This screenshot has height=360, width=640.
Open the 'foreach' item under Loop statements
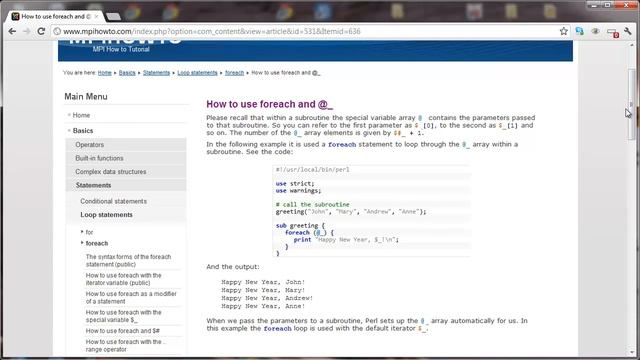pos(97,243)
